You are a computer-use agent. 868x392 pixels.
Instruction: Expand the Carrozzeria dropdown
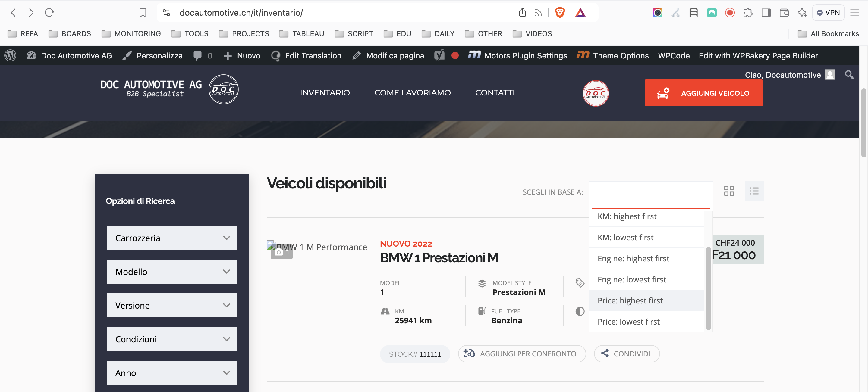(171, 238)
